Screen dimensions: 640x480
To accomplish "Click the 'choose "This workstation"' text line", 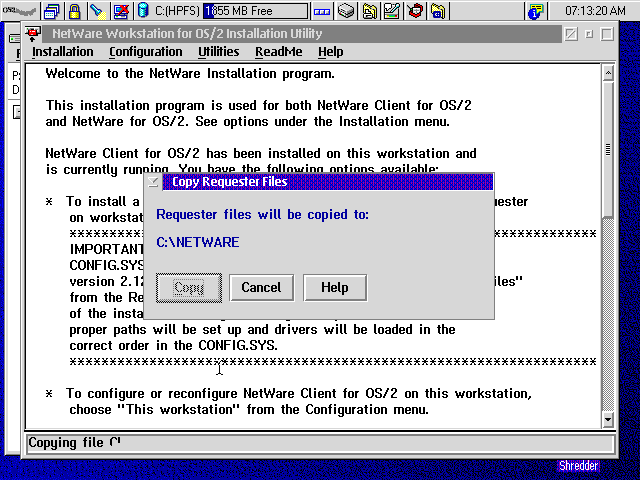I will (249, 409).
